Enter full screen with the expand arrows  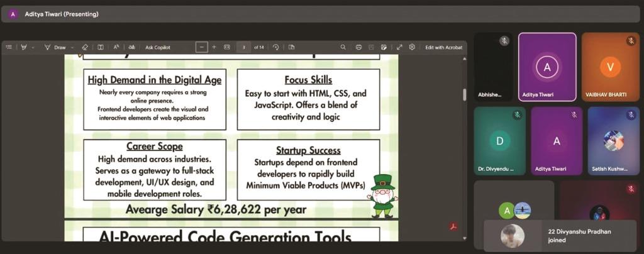click(399, 47)
